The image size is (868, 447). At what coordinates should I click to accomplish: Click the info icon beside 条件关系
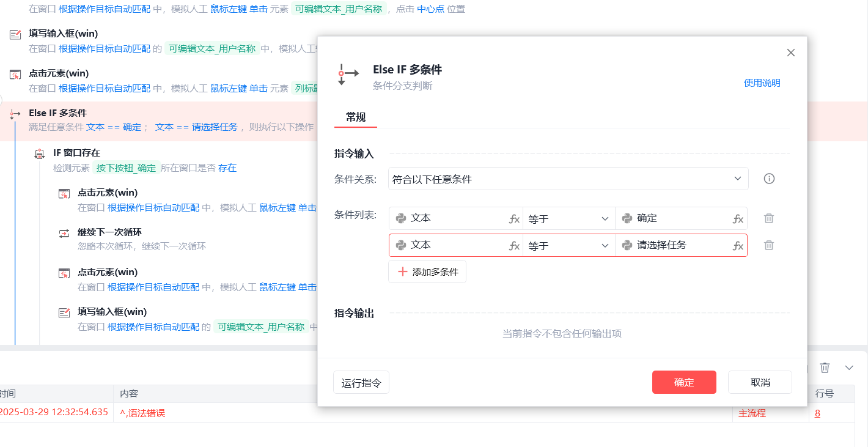pyautogui.click(x=770, y=179)
